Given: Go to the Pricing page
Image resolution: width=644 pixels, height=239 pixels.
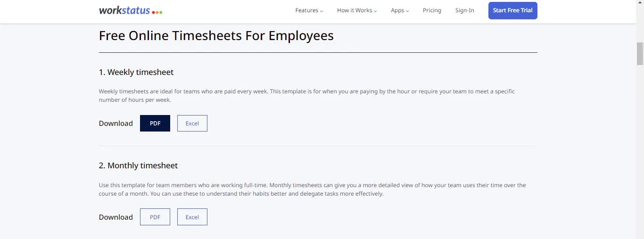Looking at the screenshot, I should [432, 10].
